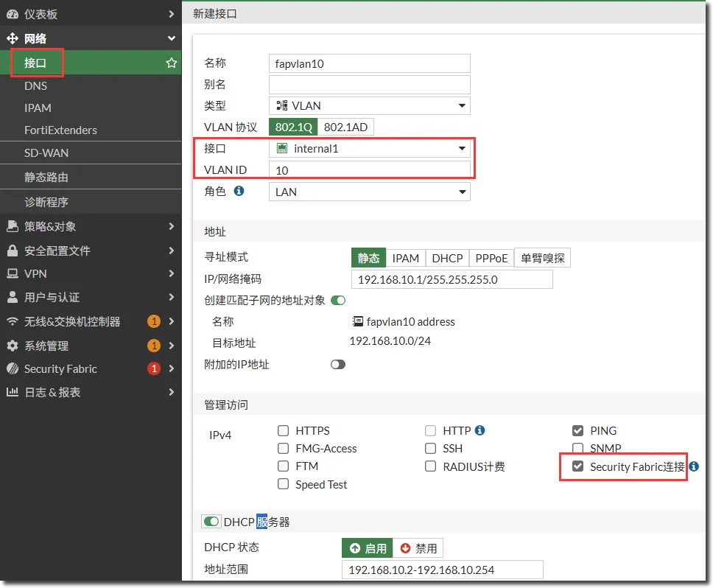Click the 日志&报表 chart icon

click(13, 392)
